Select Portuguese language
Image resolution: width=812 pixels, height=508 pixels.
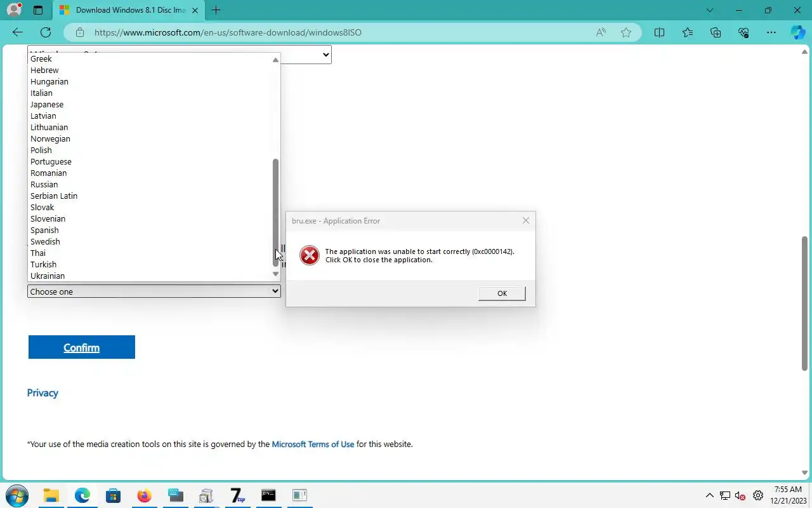(x=150, y=161)
